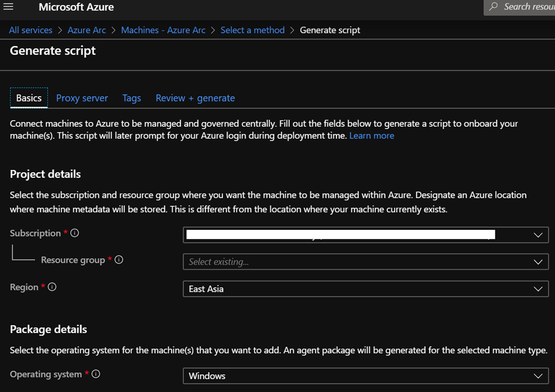Click the Region info icon
The image size is (555, 392).
click(x=52, y=287)
